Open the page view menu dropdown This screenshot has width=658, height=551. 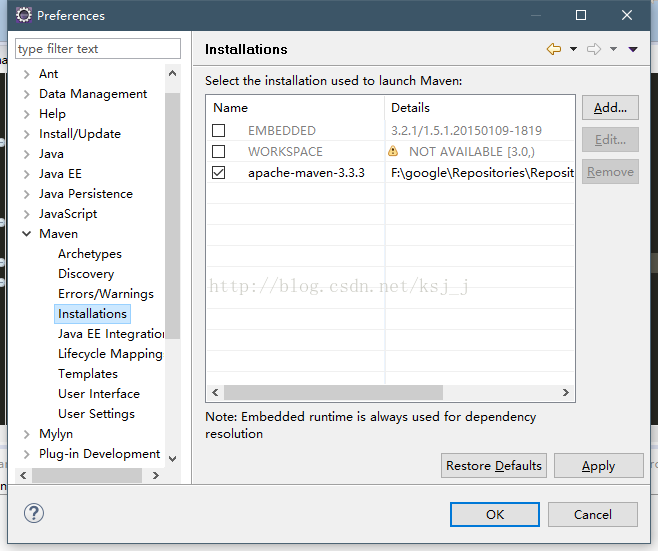tap(633, 50)
